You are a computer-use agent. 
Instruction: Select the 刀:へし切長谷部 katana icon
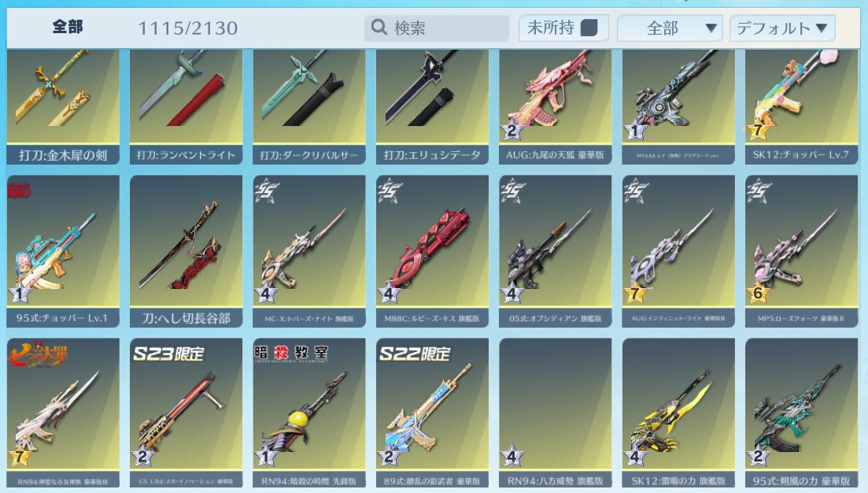pos(186,251)
